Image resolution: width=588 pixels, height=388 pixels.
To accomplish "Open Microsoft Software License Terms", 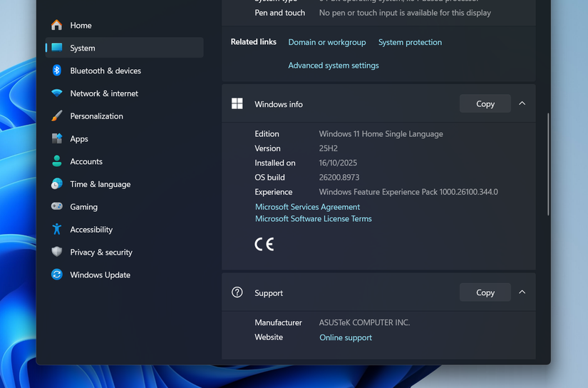I will click(313, 218).
